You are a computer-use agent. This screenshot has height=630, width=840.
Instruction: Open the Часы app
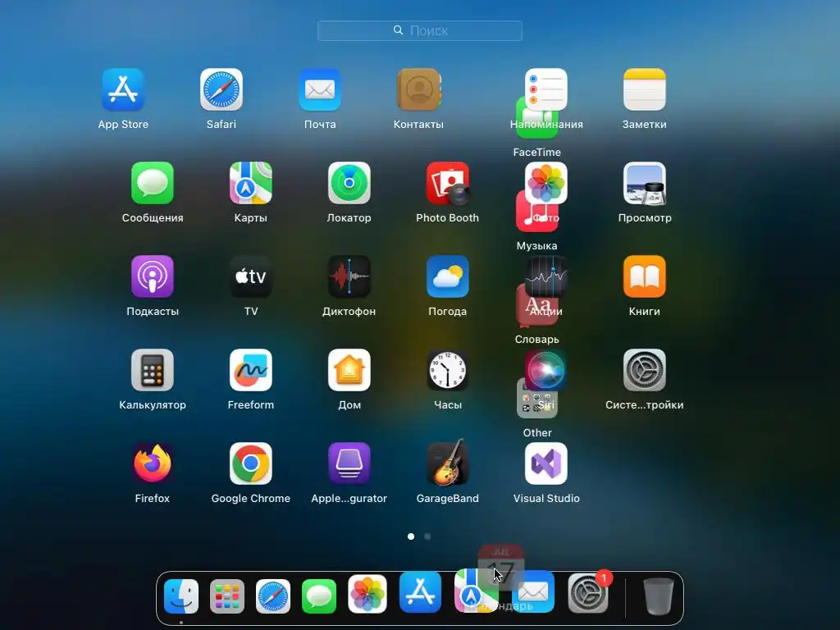[448, 370]
